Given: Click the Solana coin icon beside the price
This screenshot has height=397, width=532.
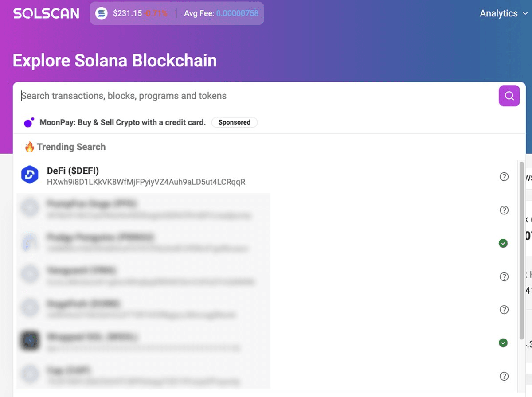Looking at the screenshot, I should point(102,13).
